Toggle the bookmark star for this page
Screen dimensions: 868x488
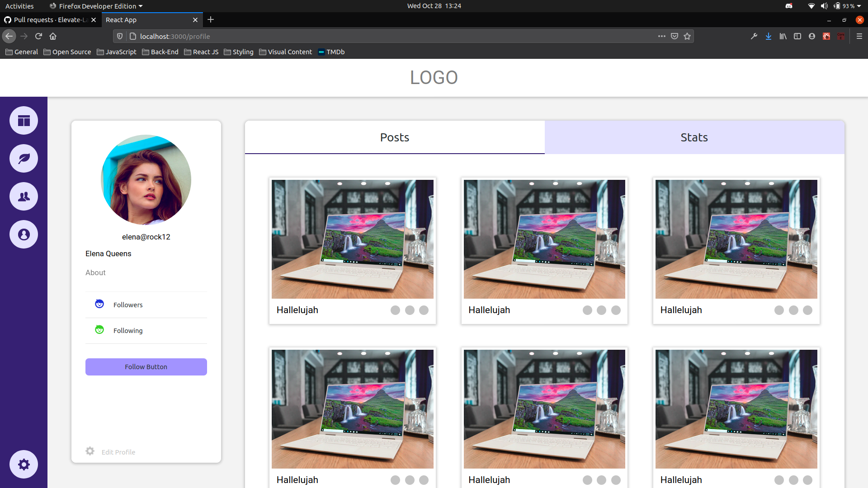688,36
